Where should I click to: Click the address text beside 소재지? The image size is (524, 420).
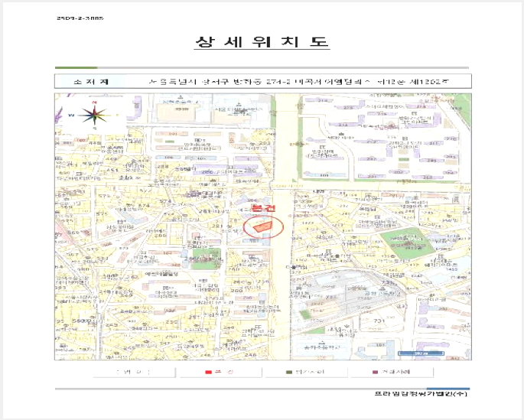pos(298,81)
